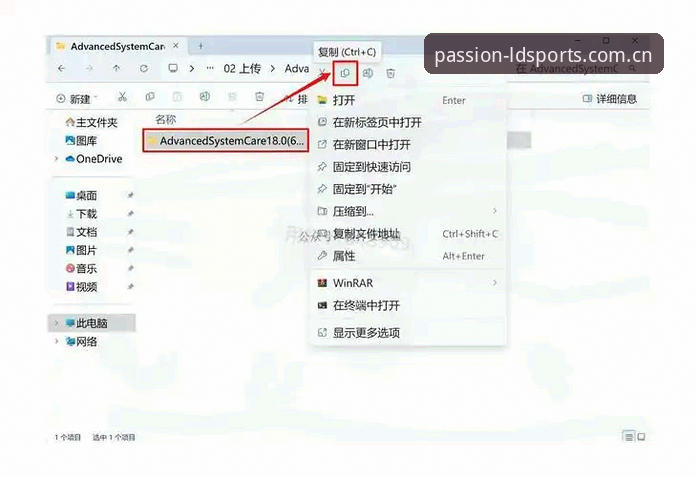Screen dimensions: 696x477
Task: Click Copy icon in context menu top bar
Action: tap(345, 73)
